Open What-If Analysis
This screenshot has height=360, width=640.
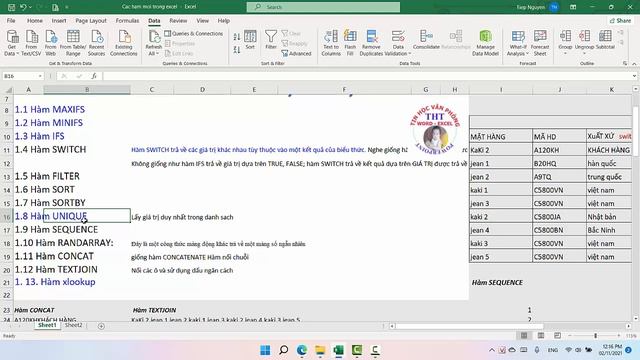pyautogui.click(x=518, y=42)
